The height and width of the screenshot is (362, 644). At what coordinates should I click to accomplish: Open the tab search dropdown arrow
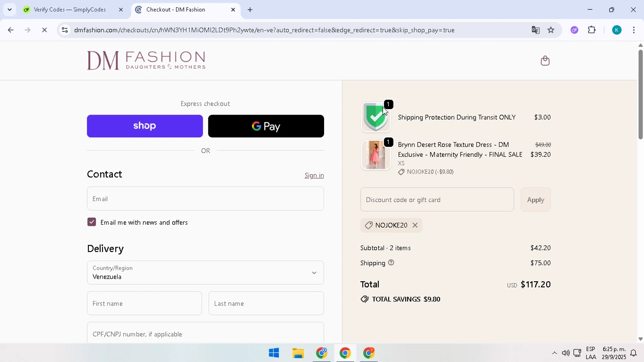click(x=9, y=9)
